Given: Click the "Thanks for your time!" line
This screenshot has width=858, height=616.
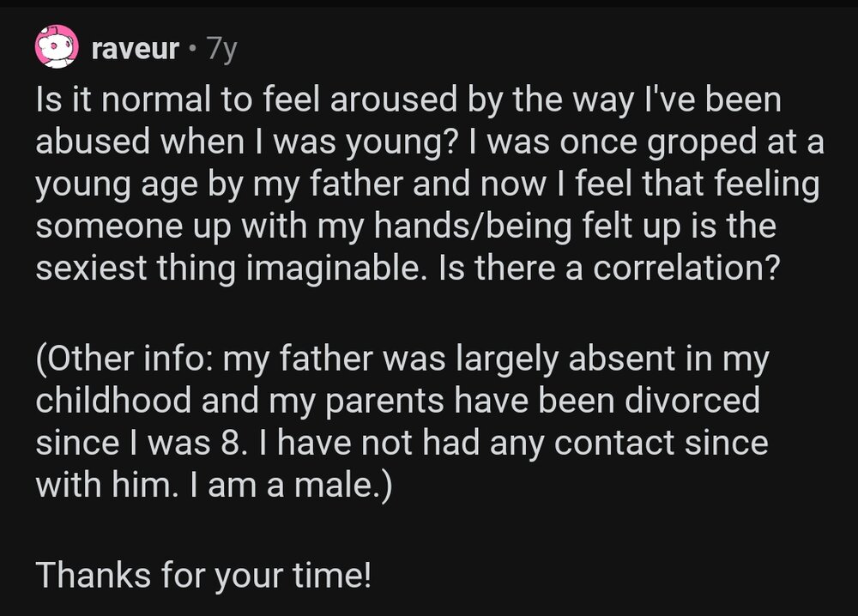Looking at the screenshot, I should (x=204, y=576).
